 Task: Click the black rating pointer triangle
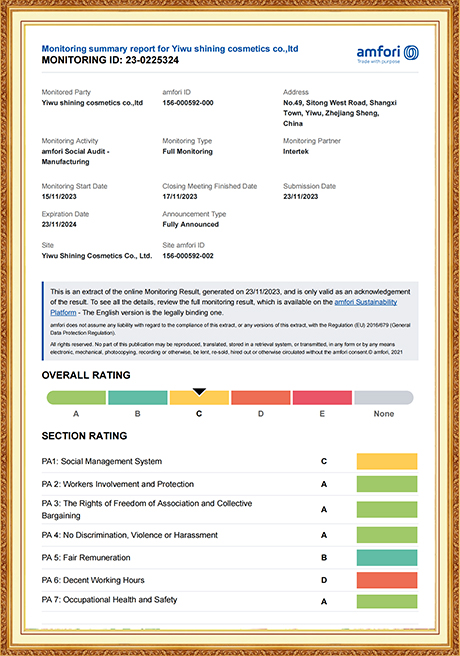click(199, 392)
